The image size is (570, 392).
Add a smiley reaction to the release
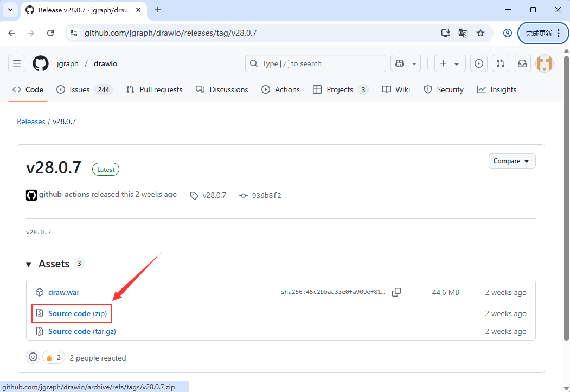point(33,357)
